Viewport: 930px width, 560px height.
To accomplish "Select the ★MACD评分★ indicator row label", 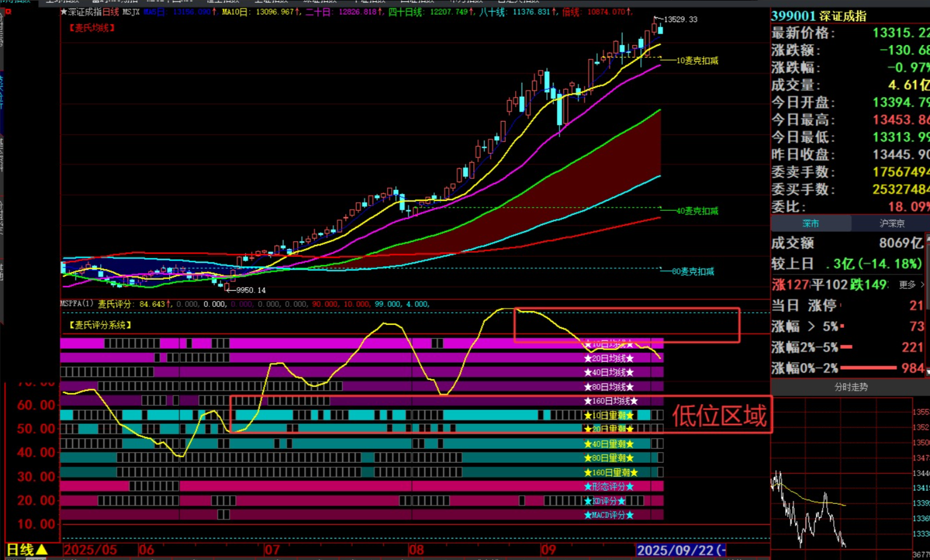I will point(608,515).
